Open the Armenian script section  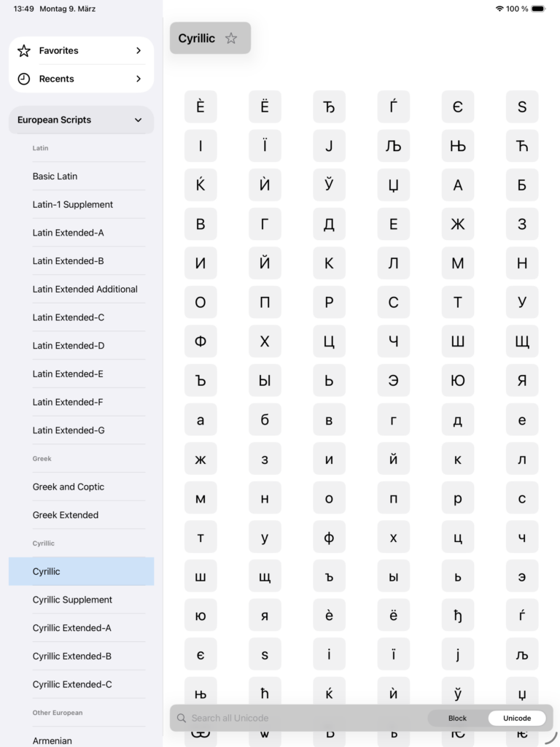pos(52,740)
